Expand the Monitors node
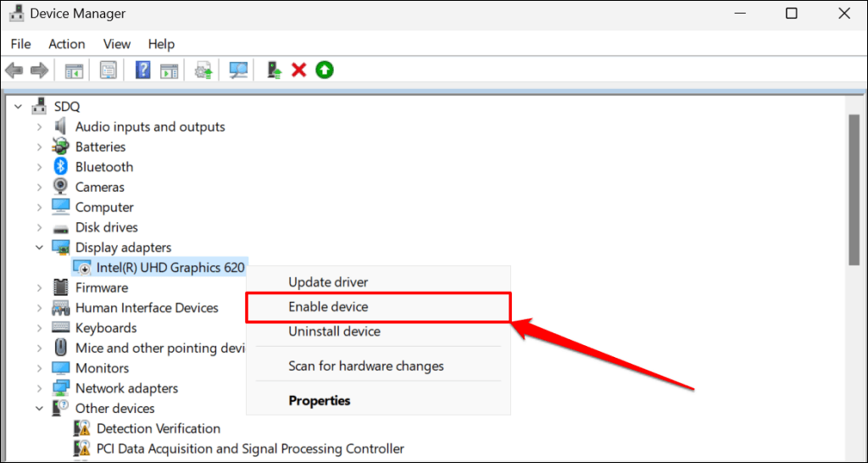This screenshot has height=463, width=868. (39, 368)
